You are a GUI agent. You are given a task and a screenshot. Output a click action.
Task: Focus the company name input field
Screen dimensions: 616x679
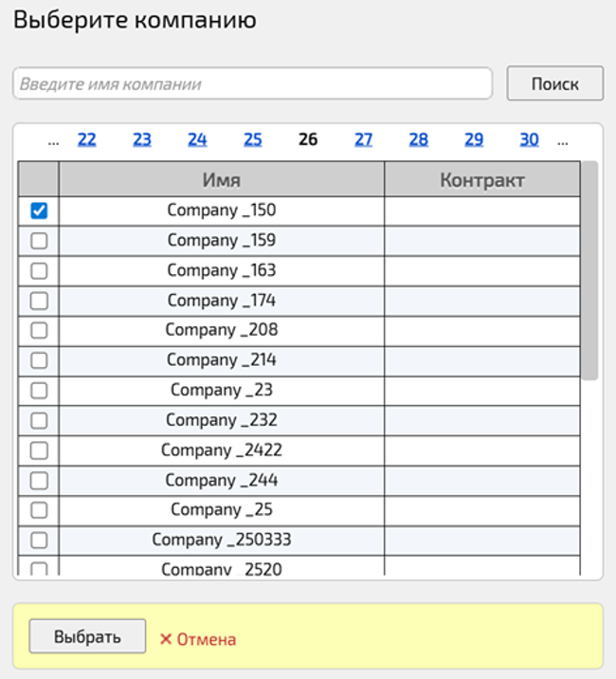pos(252,83)
